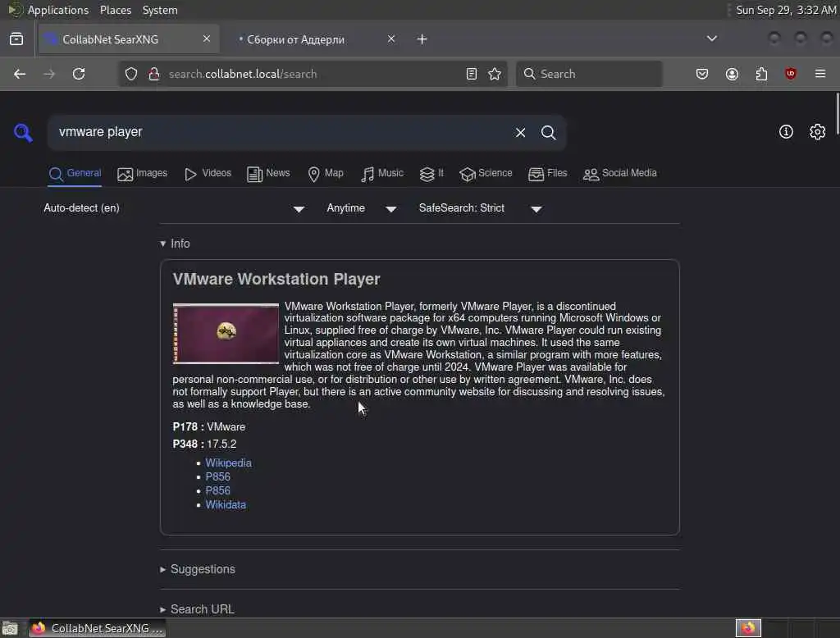Open the Wikipedia link in infobox

click(228, 463)
